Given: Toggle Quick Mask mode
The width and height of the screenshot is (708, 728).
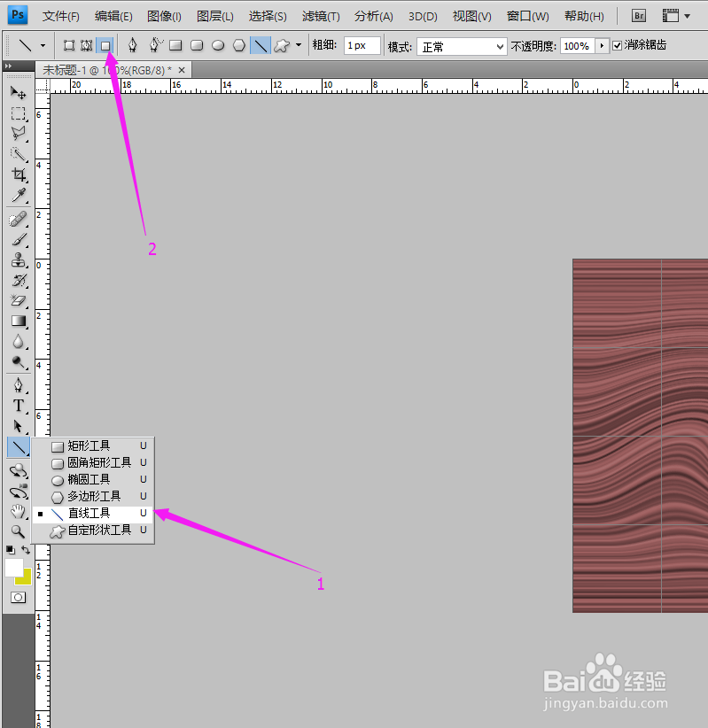Looking at the screenshot, I should [18, 598].
